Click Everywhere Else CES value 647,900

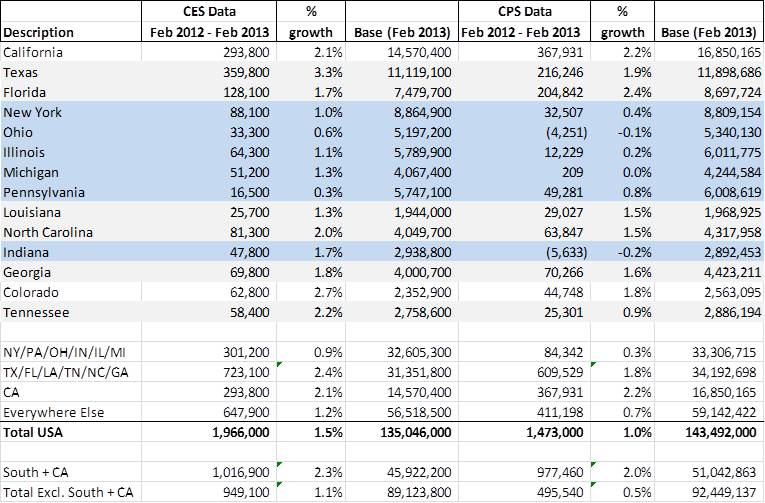[x=246, y=412]
